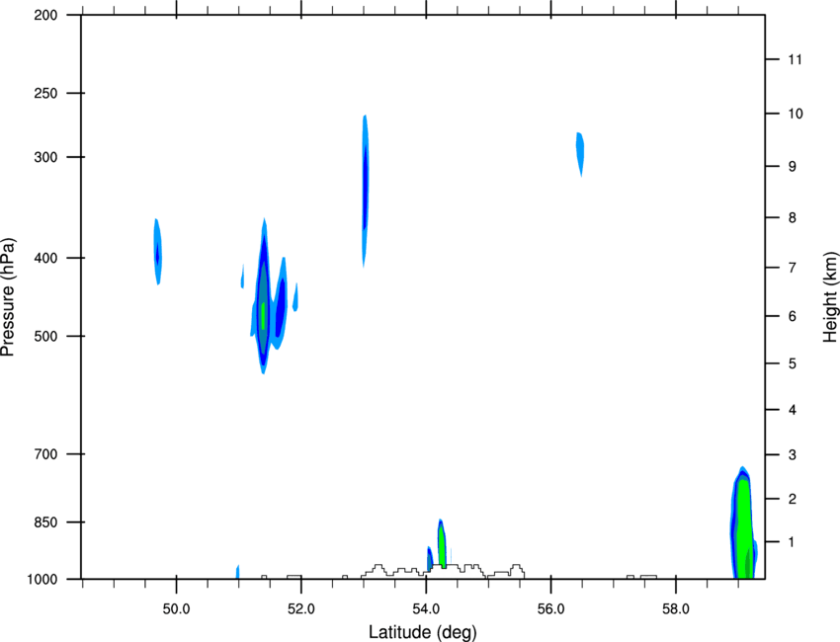This screenshot has height=642, width=840.
Task: Click the 850 pressure tick label
Action: [45, 522]
